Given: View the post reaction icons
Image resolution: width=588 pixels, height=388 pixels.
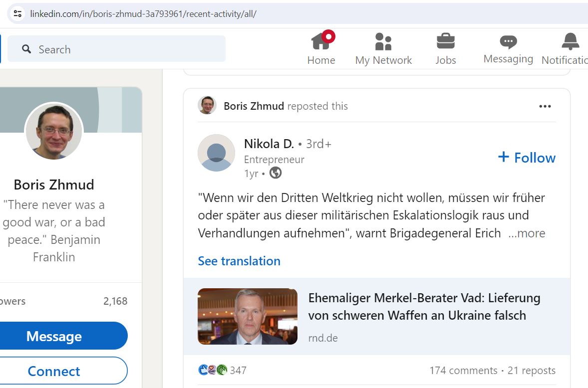Looking at the screenshot, I should tap(213, 370).
